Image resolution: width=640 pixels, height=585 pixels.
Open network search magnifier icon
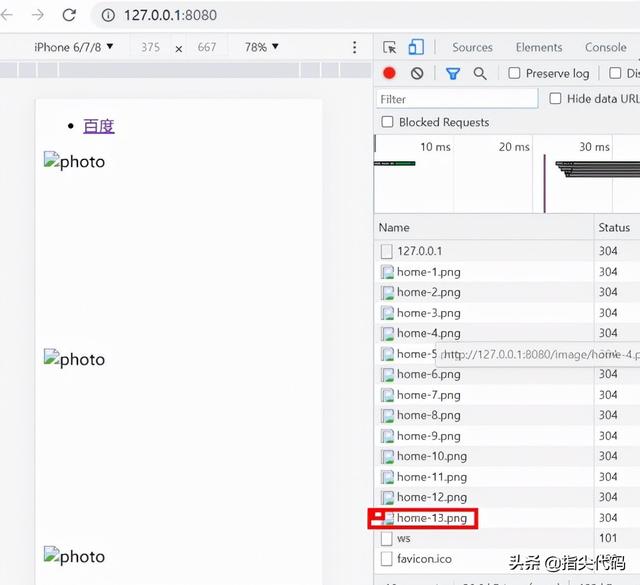pyautogui.click(x=480, y=73)
